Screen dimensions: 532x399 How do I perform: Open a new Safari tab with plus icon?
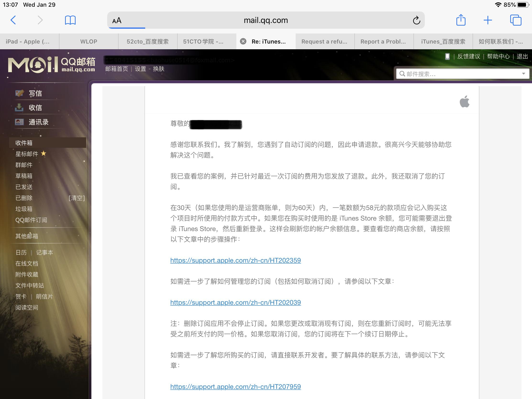pyautogui.click(x=488, y=20)
